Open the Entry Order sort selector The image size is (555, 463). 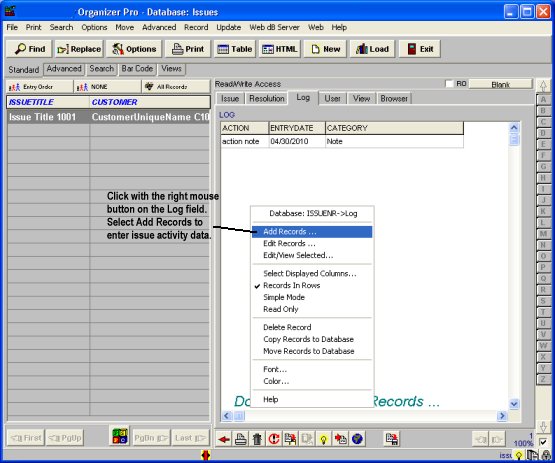pyautogui.click(x=40, y=87)
